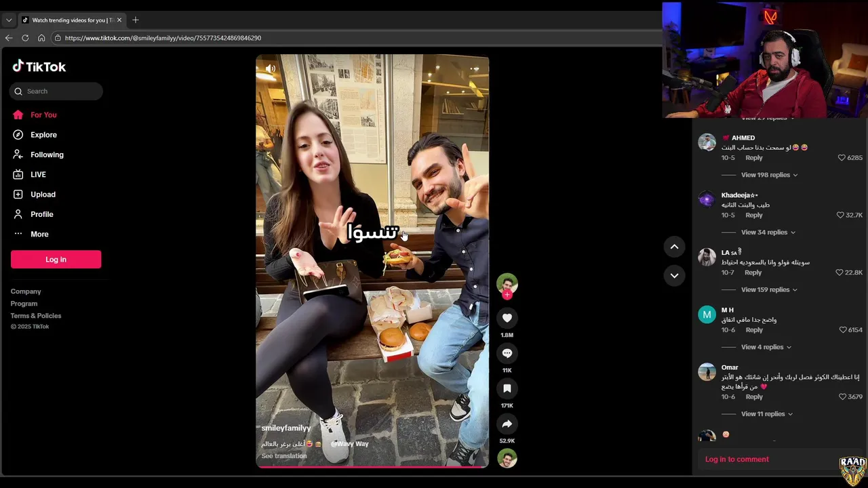This screenshot has height=488, width=868.
Task: Expand View 34 replies
Action: pyautogui.click(x=768, y=232)
